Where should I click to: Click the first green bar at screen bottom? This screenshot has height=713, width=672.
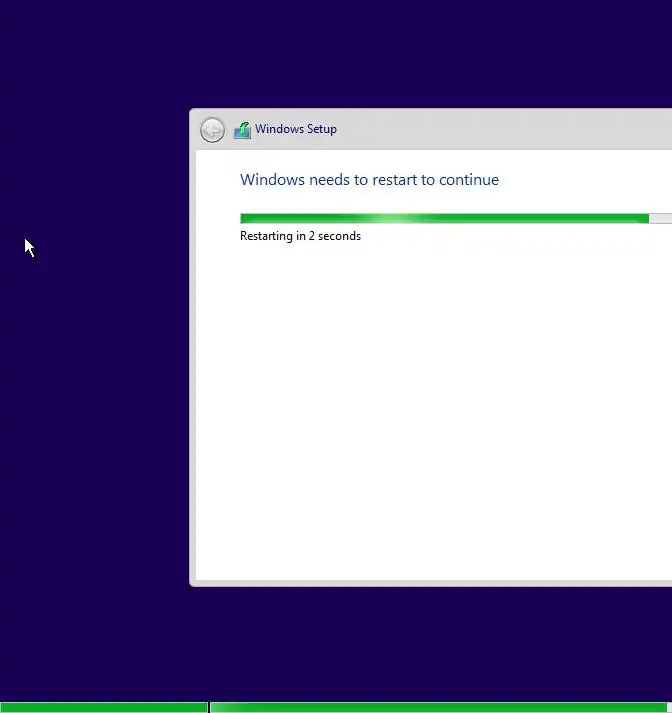(x=104, y=708)
